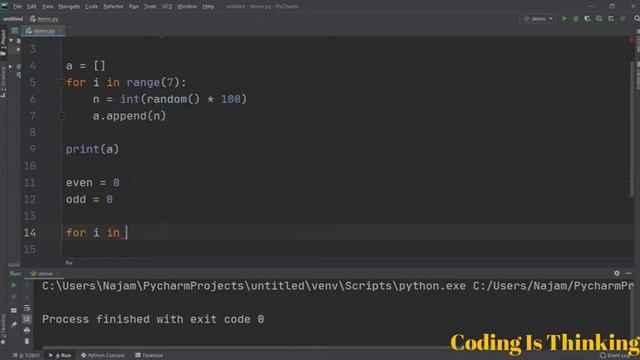Open the Terminal tab
The height and width of the screenshot is (360, 640).
click(x=149, y=356)
